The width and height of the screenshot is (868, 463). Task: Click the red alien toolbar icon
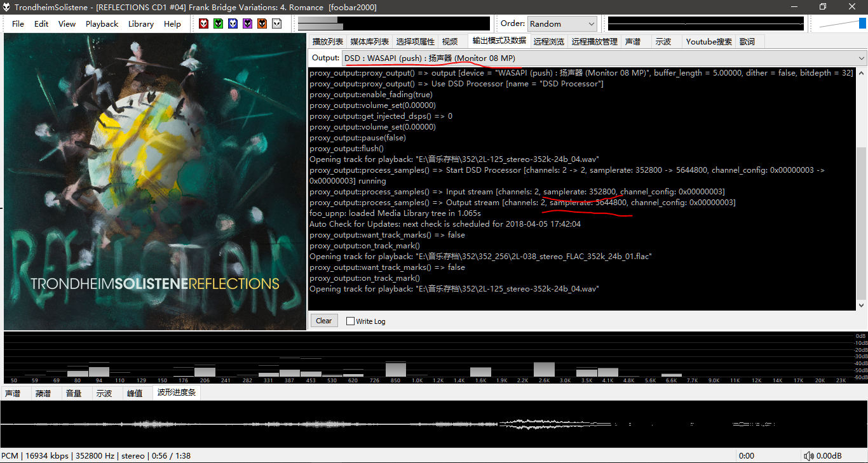click(x=203, y=23)
